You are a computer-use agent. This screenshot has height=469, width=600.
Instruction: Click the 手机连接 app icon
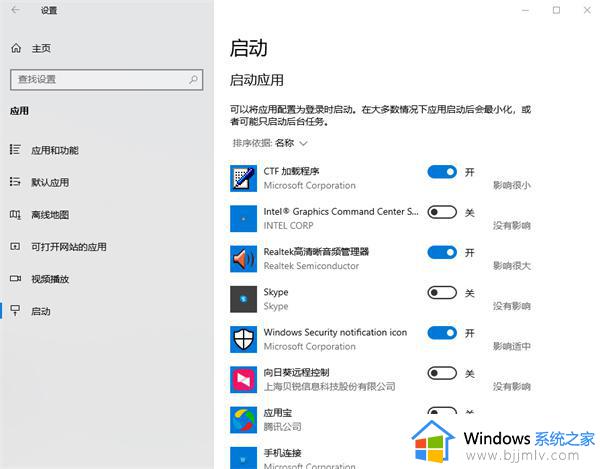243,458
